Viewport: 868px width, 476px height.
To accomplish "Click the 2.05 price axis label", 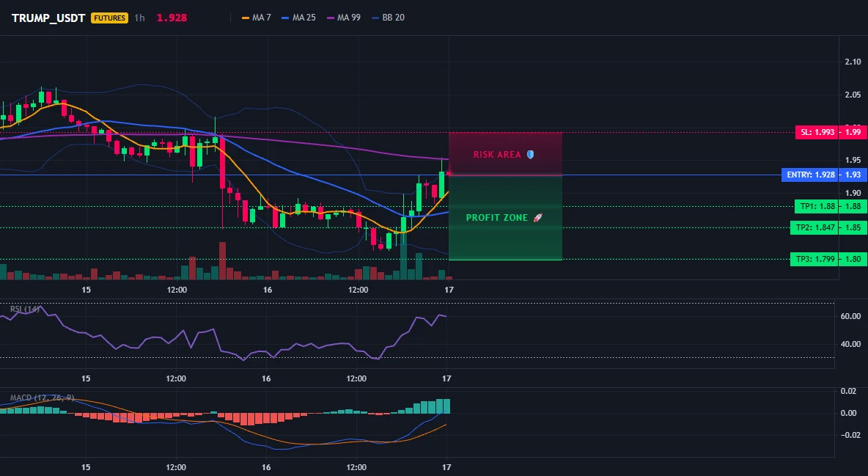I will [x=853, y=95].
